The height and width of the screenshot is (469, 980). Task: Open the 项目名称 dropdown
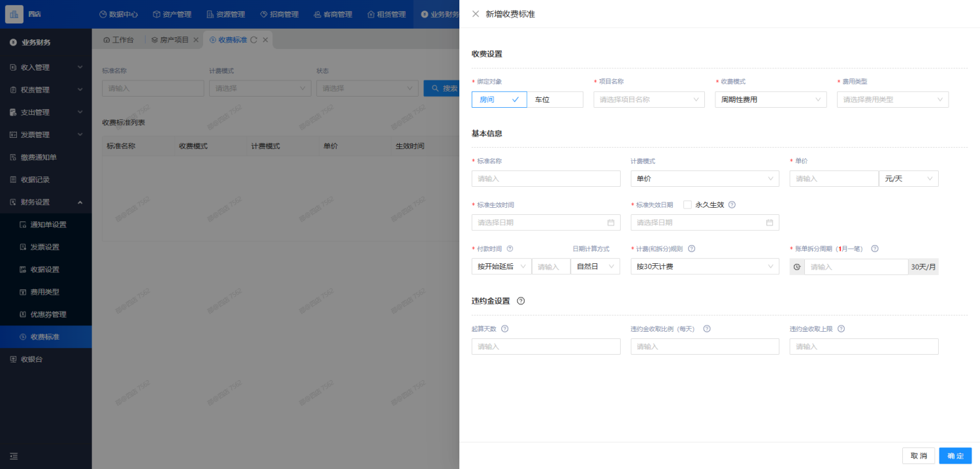[x=649, y=100]
